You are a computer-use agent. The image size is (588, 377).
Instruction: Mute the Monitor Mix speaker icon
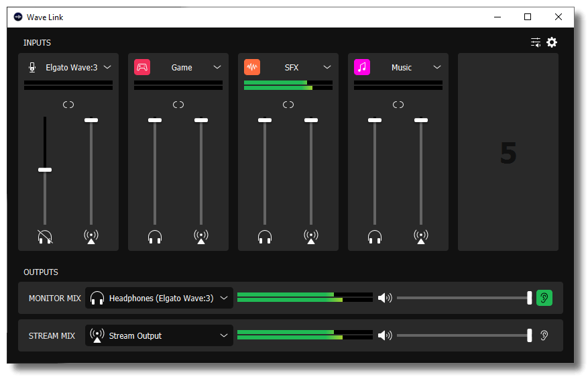tap(385, 298)
